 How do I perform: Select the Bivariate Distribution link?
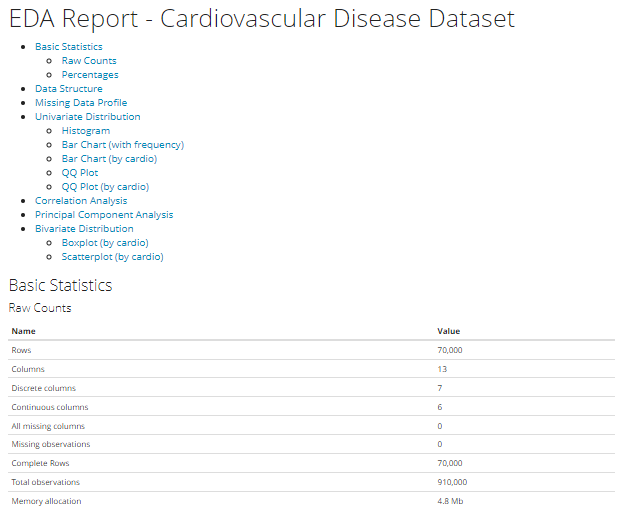[84, 229]
